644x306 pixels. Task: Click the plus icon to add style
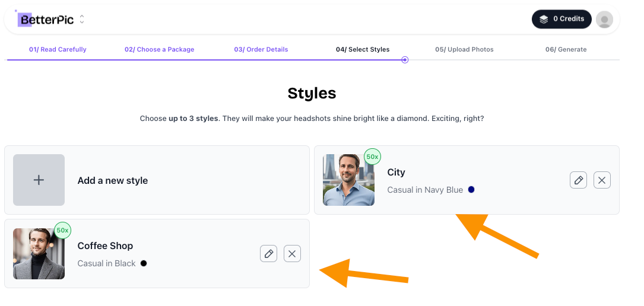(x=39, y=180)
